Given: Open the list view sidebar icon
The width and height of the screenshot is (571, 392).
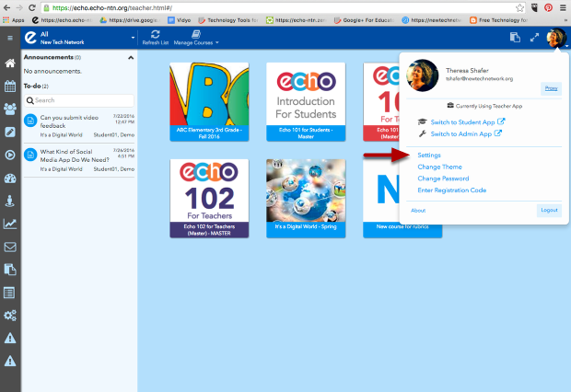Looking at the screenshot, I should pos(9,293).
